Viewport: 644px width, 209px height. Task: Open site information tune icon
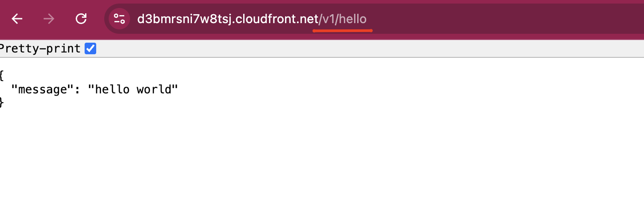(x=119, y=19)
